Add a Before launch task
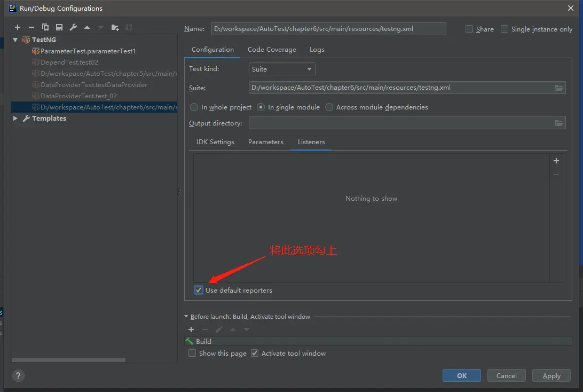This screenshot has width=583, height=392. [x=191, y=330]
